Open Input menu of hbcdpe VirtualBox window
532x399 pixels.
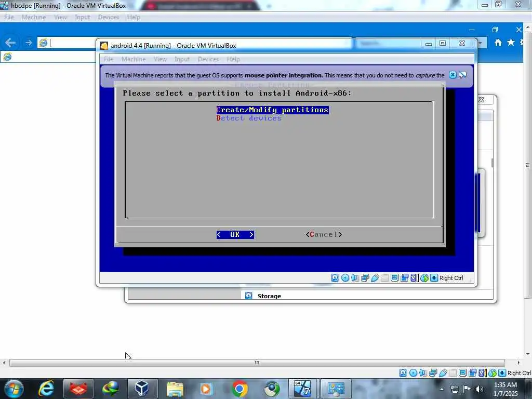(x=83, y=17)
